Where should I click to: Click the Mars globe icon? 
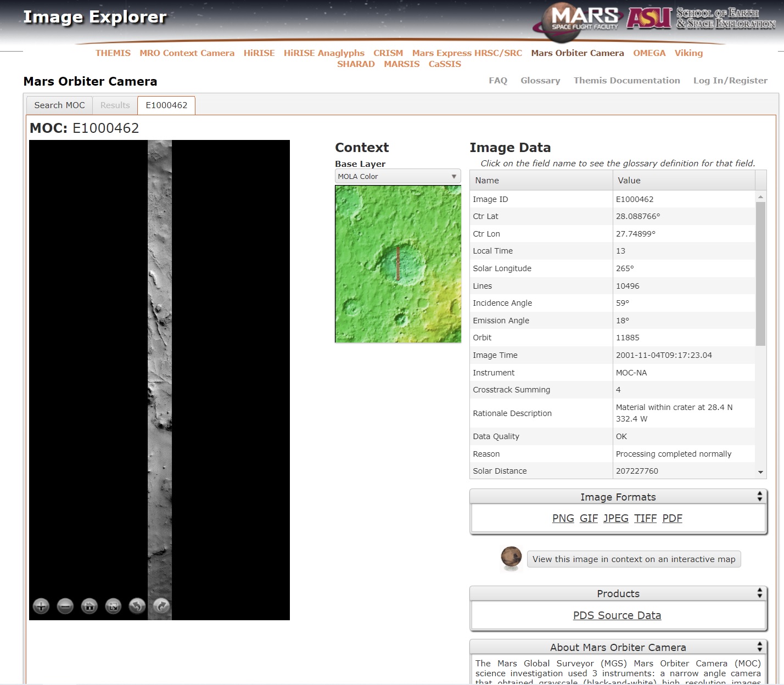click(511, 558)
